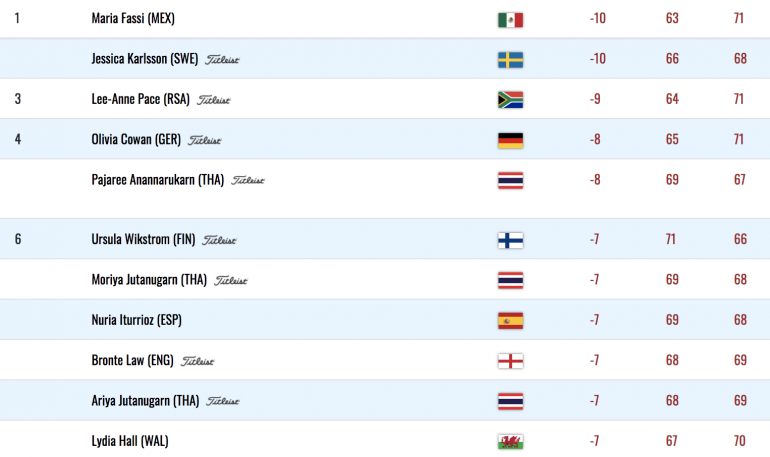The width and height of the screenshot is (770, 457).
Task: Click the Spain flag beside Nuria Iturrioz
Action: 510,321
